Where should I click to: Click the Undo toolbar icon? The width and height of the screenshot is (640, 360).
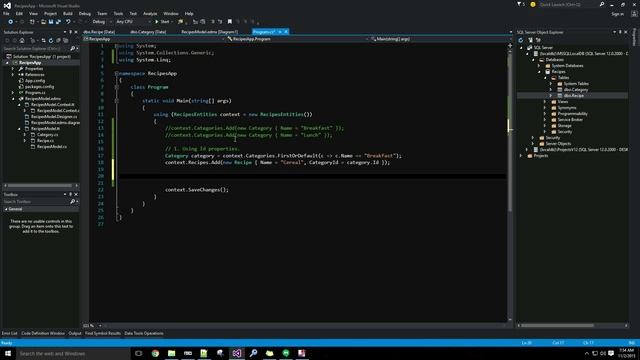pyautogui.click(x=68, y=22)
